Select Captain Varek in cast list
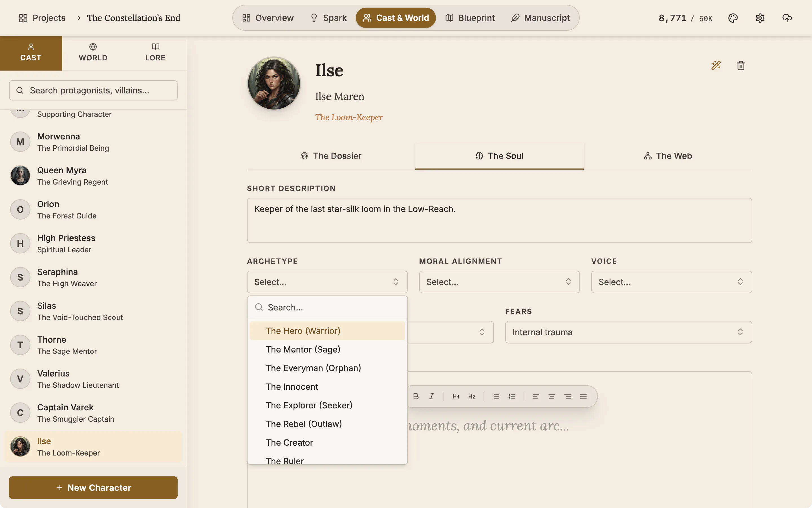The image size is (812, 508). tap(93, 413)
